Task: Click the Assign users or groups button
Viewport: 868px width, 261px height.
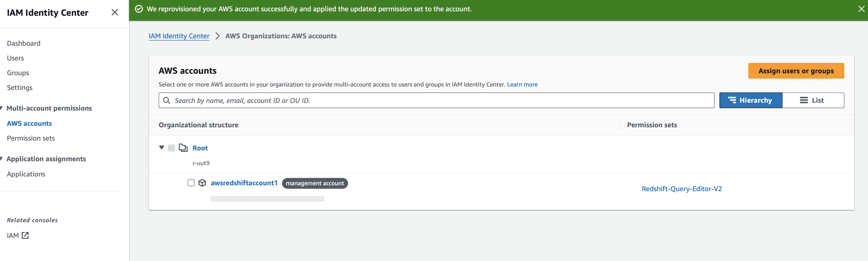Action: pyautogui.click(x=796, y=71)
